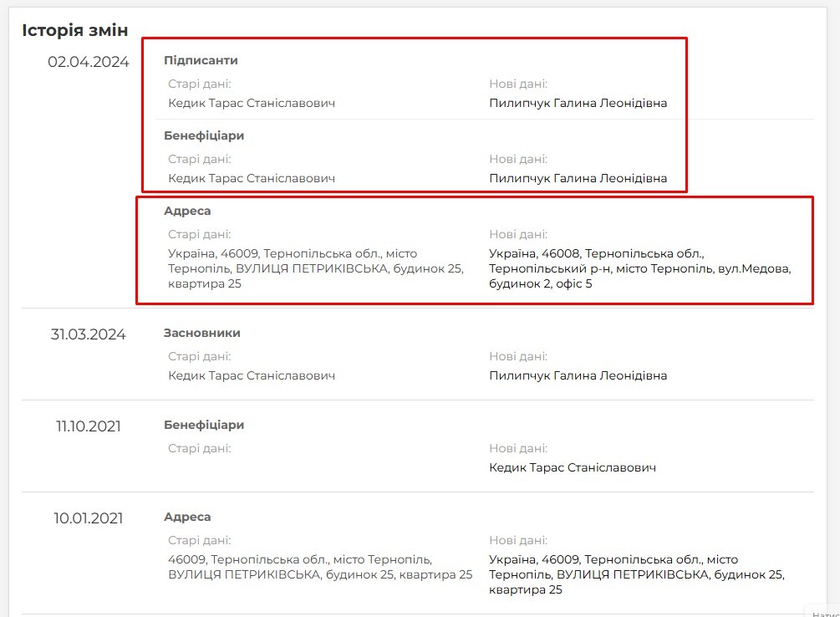
Task: Click 'Адреса' title under 02.04.2024
Action: [187, 212]
